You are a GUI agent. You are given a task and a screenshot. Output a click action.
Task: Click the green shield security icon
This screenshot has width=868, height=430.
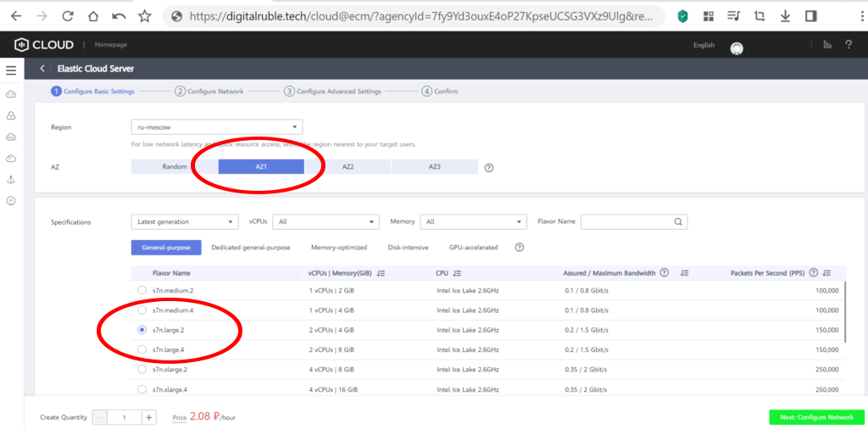tap(683, 16)
